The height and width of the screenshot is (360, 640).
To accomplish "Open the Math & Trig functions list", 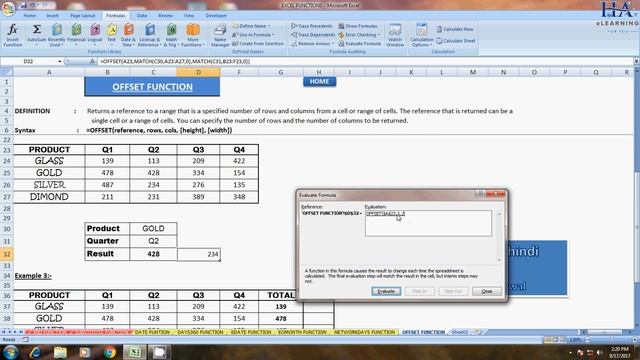I will [171, 35].
